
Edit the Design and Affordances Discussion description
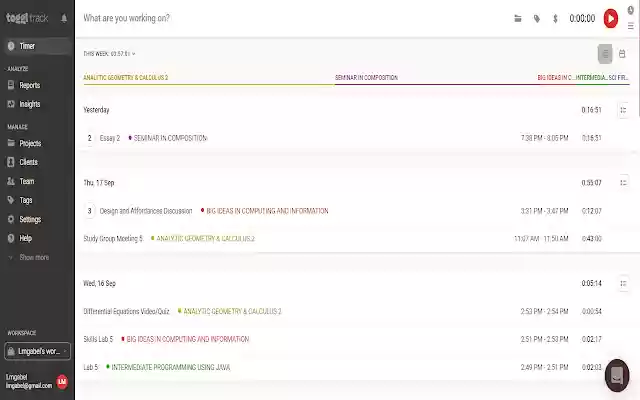click(146, 211)
